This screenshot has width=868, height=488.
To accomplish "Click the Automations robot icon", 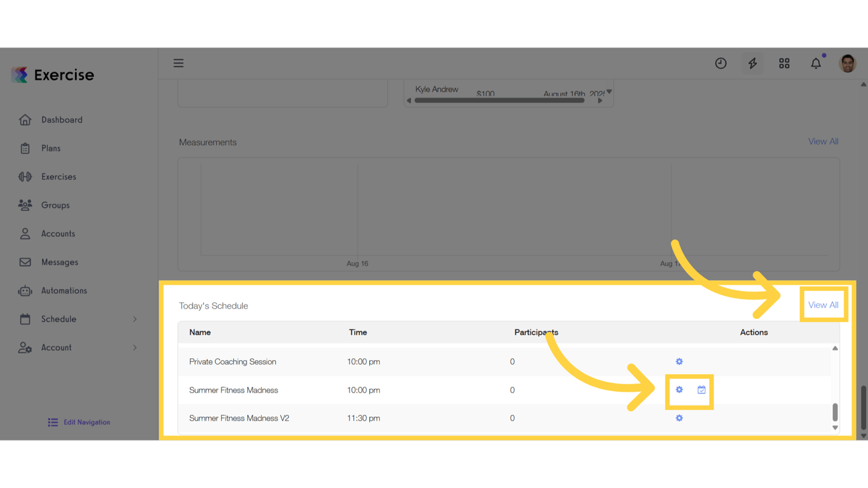I will 25,290.
